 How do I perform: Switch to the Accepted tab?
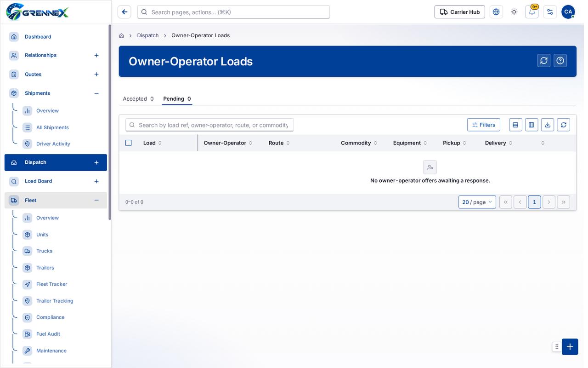138,99
